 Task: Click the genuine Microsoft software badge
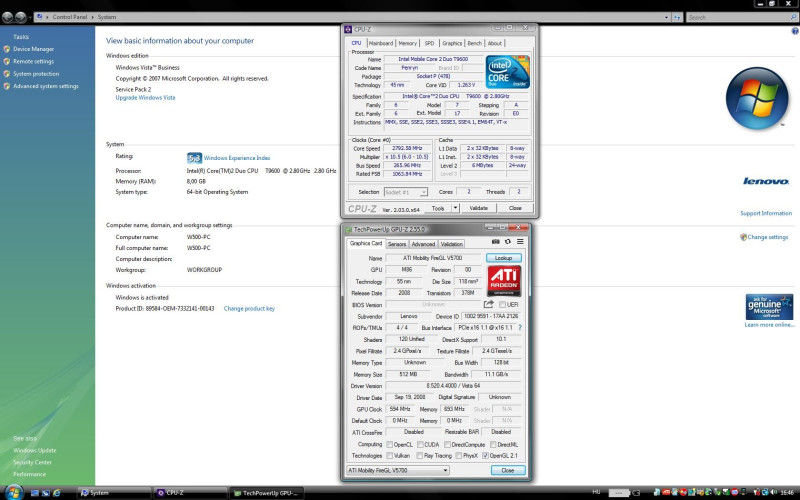769,307
